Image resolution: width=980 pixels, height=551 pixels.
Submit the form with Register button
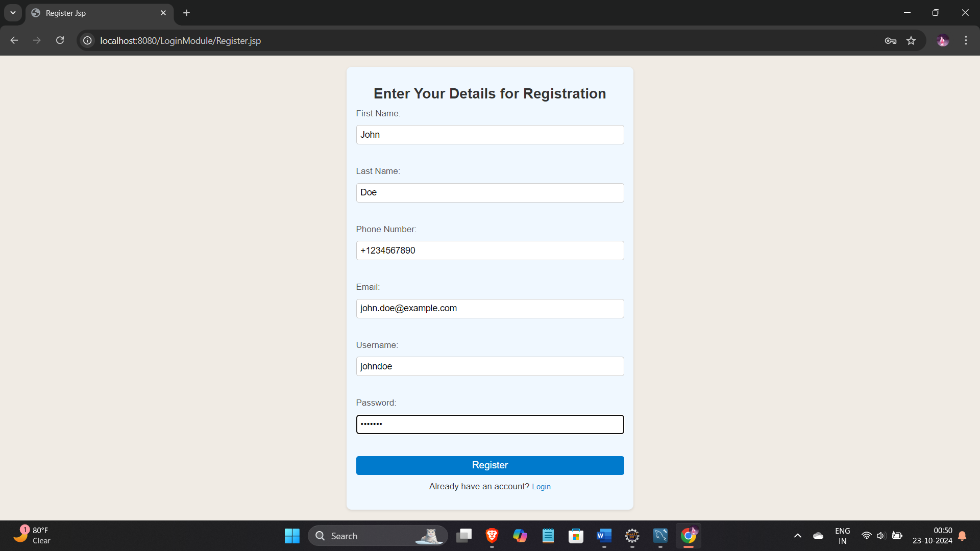point(490,465)
